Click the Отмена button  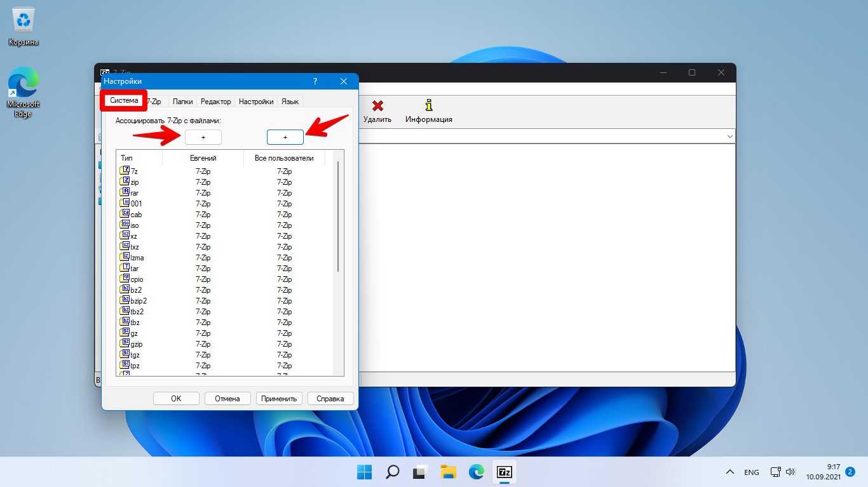coord(227,399)
